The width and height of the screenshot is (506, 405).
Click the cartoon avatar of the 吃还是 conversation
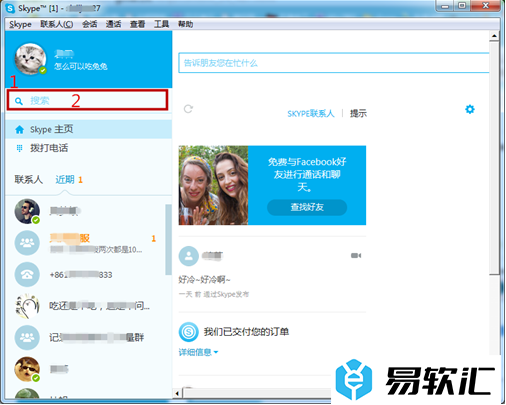27,306
